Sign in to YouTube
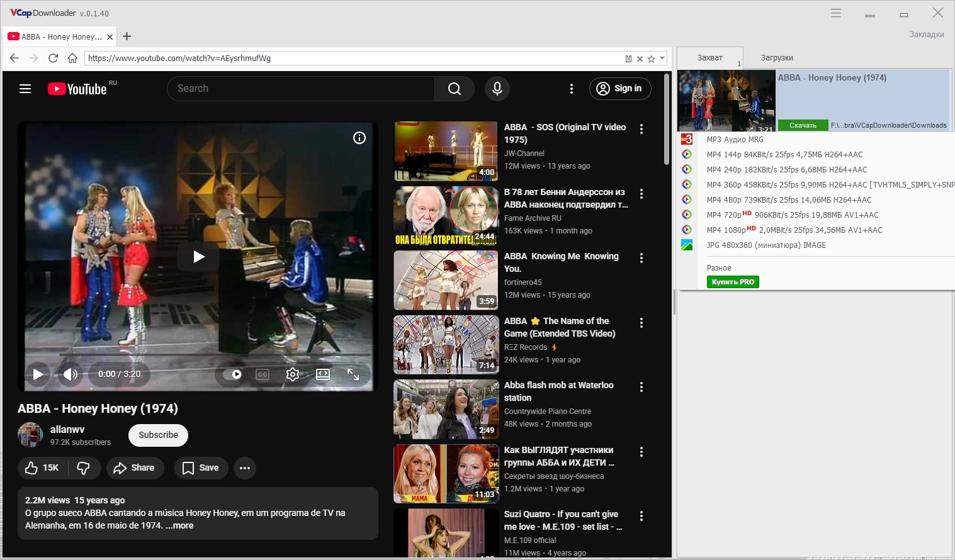 click(620, 89)
